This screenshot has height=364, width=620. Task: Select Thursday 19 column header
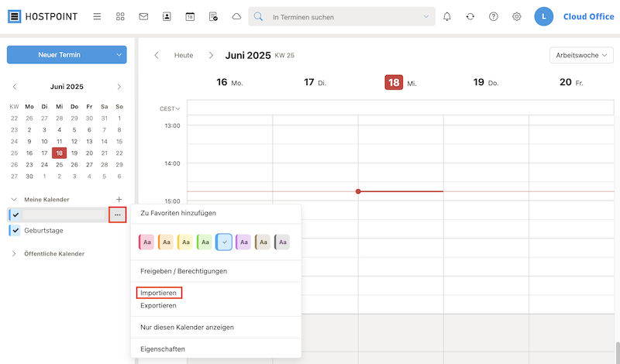point(486,82)
